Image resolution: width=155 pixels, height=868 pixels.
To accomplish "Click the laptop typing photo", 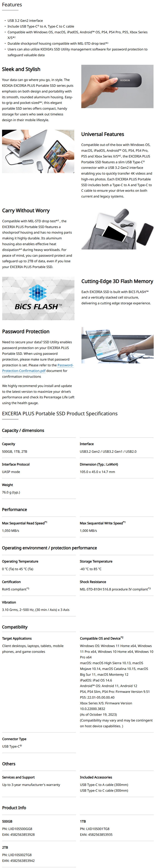I will (x=118, y=345).
